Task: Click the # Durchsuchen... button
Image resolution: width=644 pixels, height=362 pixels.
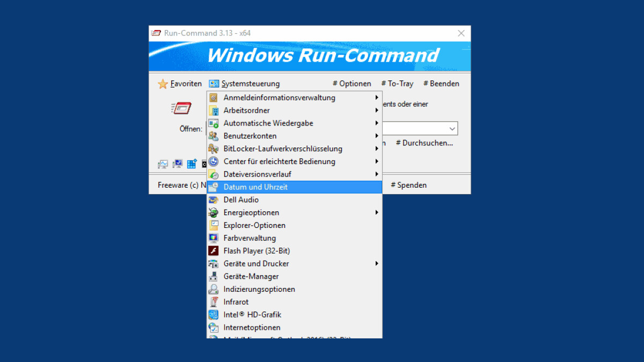Action: (424, 143)
